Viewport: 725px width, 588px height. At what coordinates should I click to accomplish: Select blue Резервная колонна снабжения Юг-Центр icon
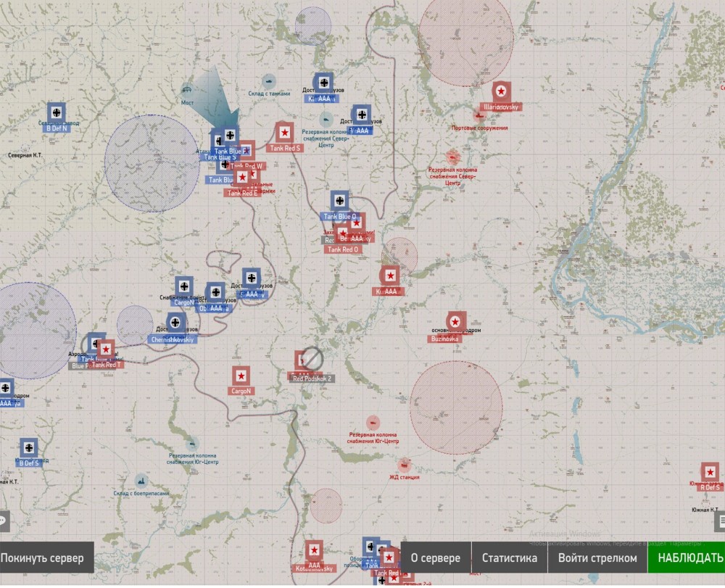[x=192, y=444]
